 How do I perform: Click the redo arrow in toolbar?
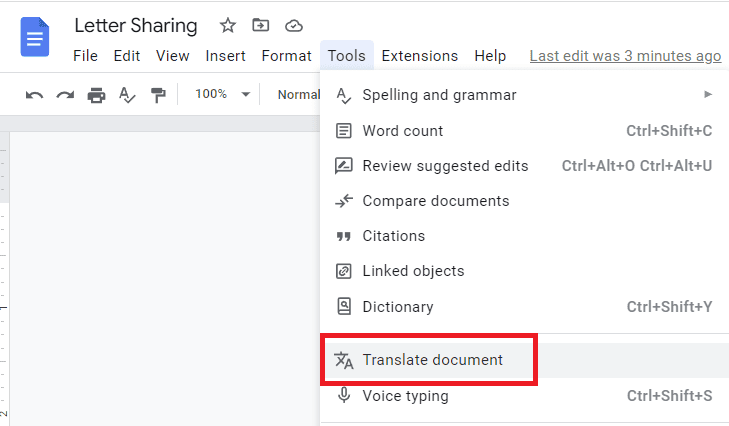click(x=65, y=95)
